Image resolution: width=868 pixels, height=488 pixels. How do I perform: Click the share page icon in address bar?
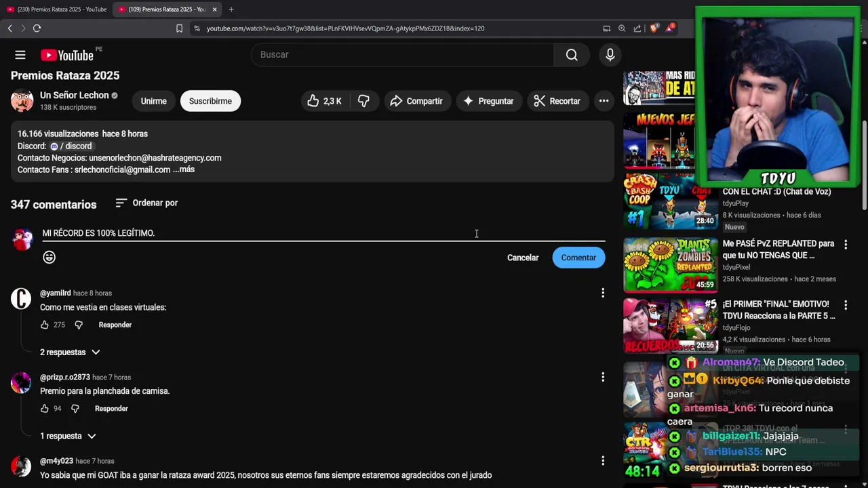[x=637, y=28]
